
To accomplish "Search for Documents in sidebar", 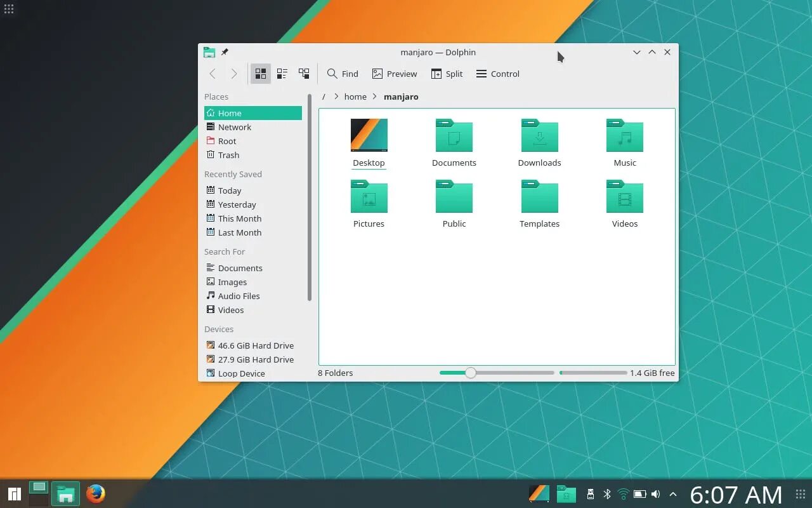I will pos(253,268).
